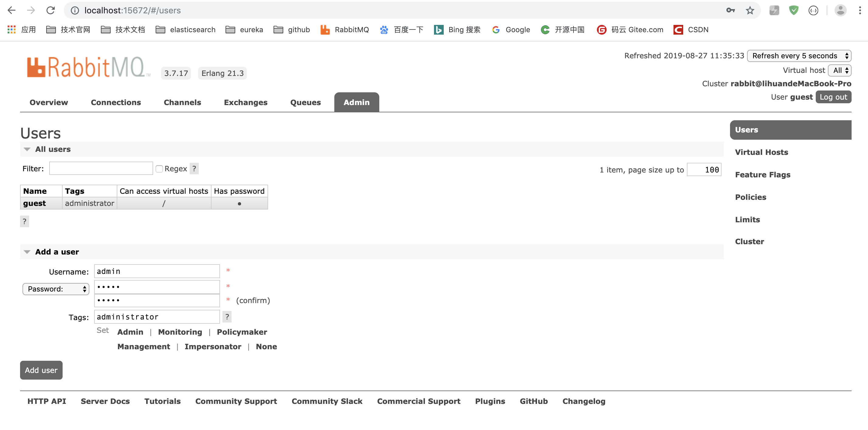Click the Overview navigation tab icon
The width and height of the screenshot is (868, 430).
point(49,102)
